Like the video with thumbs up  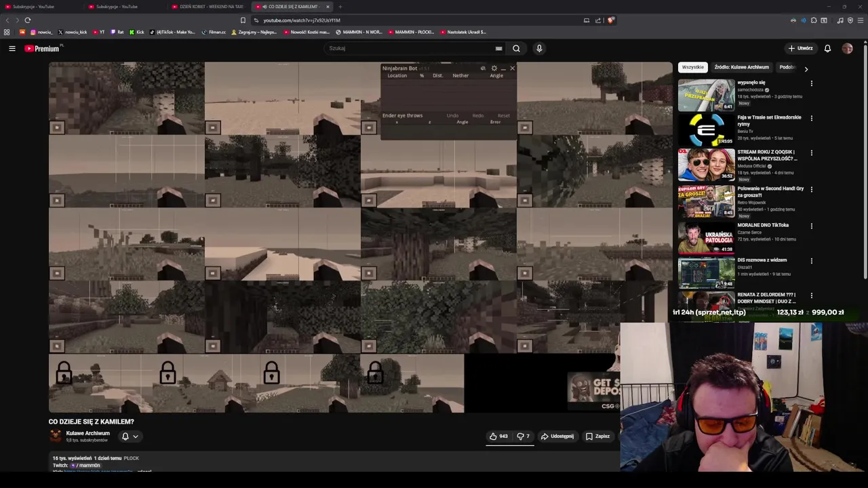(x=498, y=436)
